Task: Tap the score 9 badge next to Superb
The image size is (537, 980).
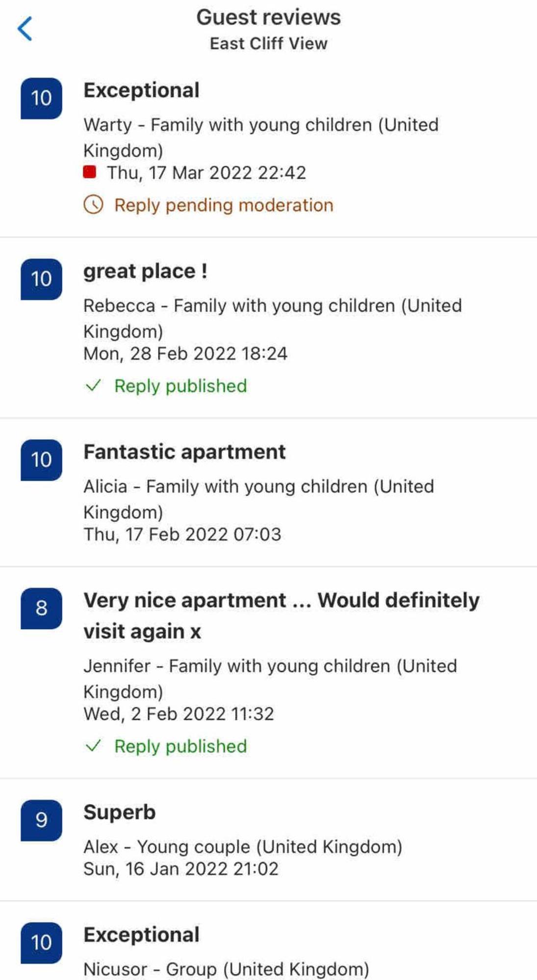Action: click(x=41, y=820)
